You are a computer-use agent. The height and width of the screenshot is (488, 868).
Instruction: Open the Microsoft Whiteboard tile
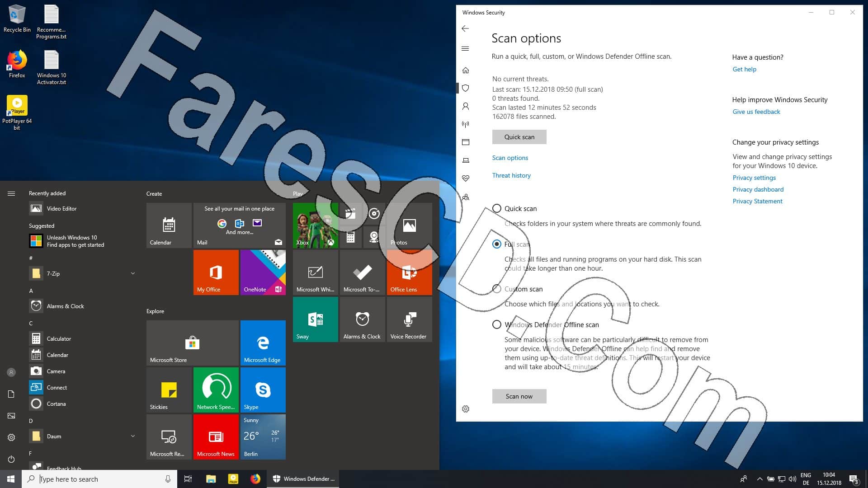316,272
